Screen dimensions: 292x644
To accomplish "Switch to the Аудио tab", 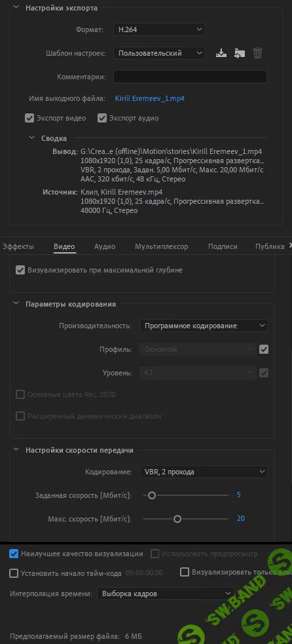I will (x=105, y=246).
